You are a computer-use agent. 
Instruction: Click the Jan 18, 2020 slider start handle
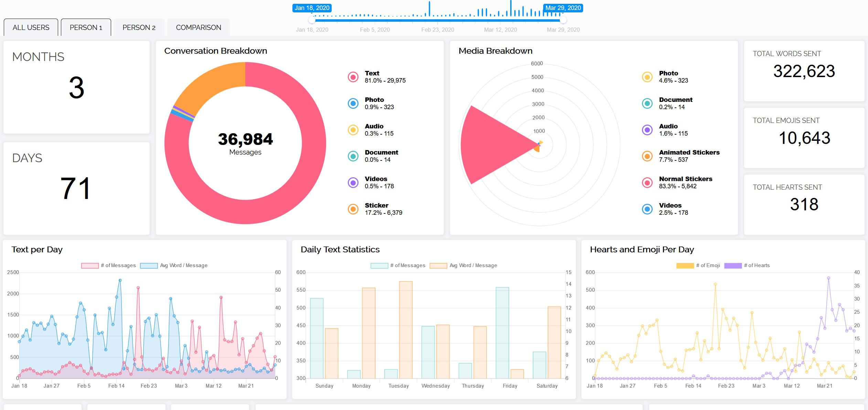pos(312,20)
